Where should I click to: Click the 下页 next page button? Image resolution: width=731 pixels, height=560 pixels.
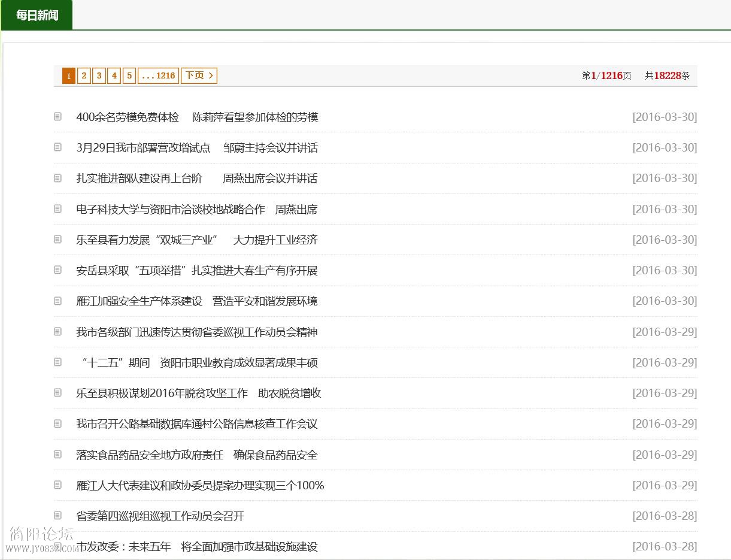click(x=199, y=75)
